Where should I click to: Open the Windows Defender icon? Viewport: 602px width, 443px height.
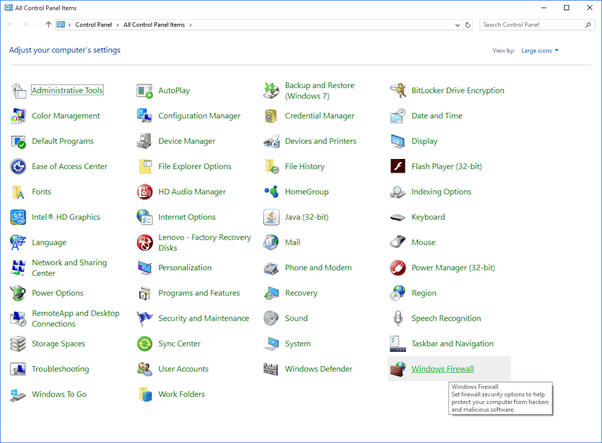271,369
